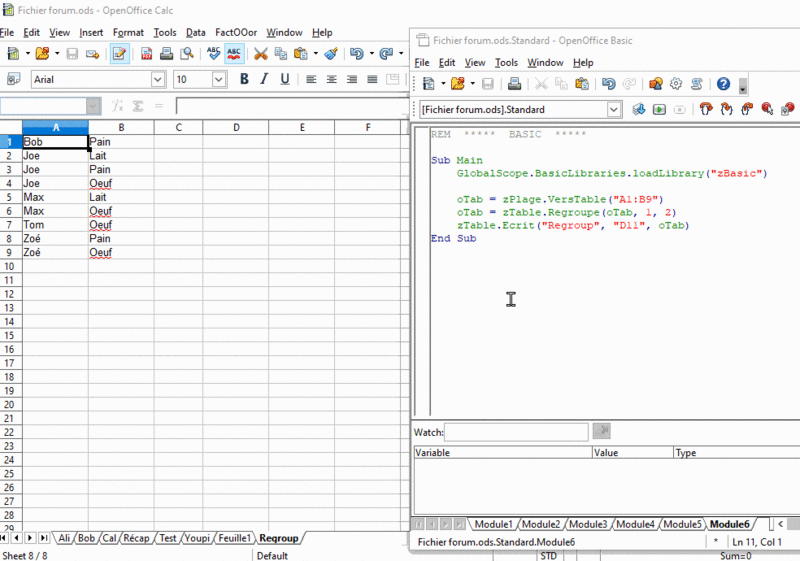The width and height of the screenshot is (800, 561).
Task: Click Step Out icon in Basic IDE
Action: coord(747,109)
